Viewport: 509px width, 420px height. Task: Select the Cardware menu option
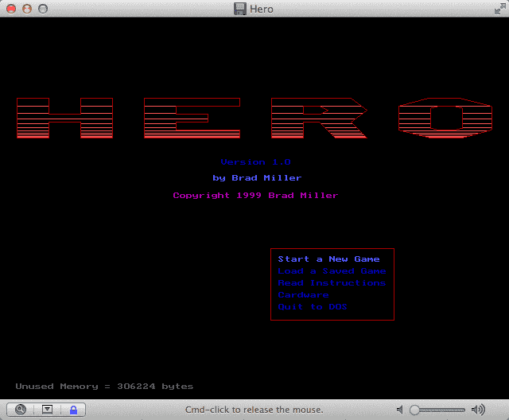(303, 295)
